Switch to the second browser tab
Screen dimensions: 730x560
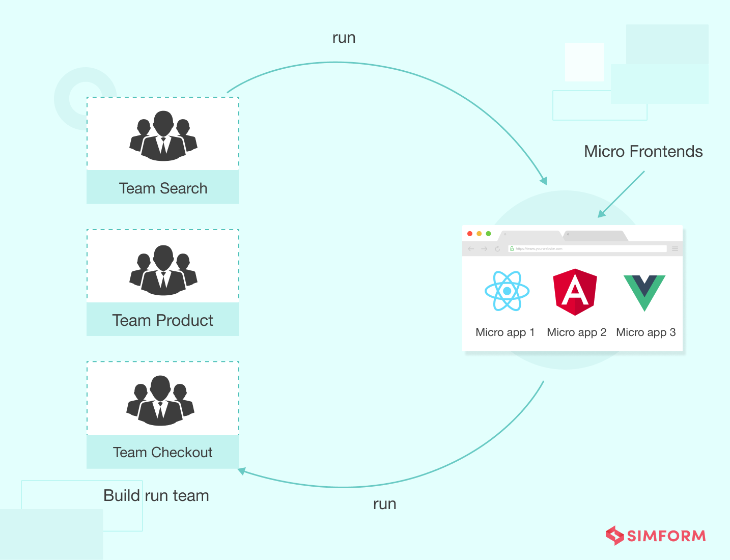tap(596, 236)
